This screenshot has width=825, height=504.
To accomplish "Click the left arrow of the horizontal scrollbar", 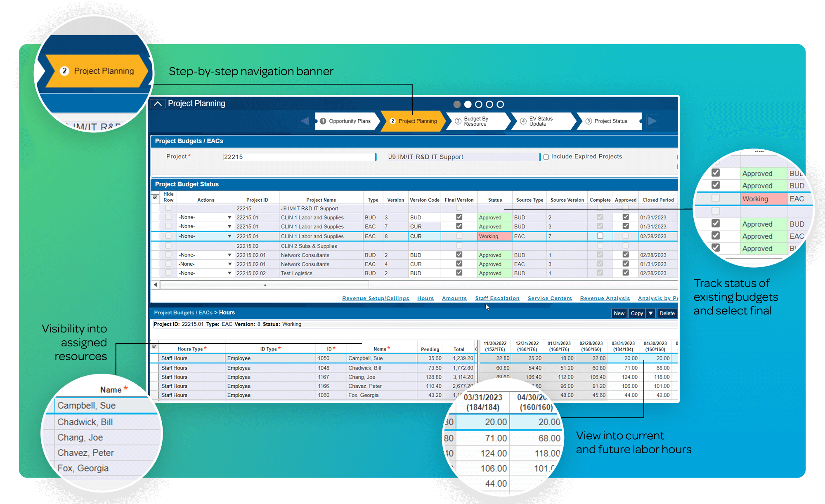I will (x=156, y=284).
